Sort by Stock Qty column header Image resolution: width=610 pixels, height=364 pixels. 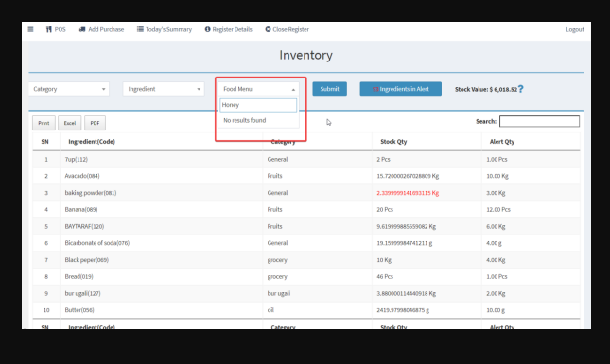click(393, 142)
